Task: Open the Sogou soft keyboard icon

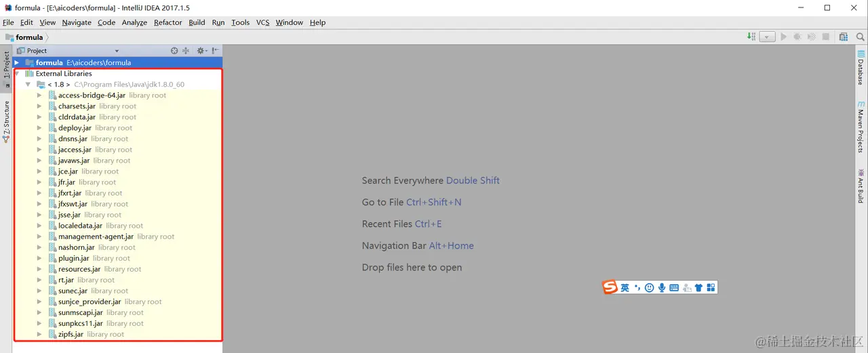Action: (x=674, y=288)
